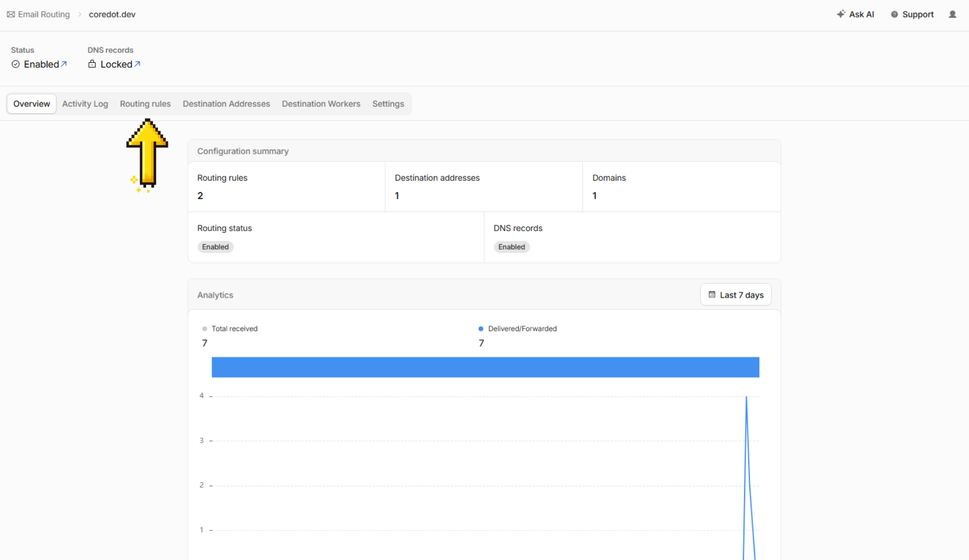Select coredot.dev in the breadcrumb

(x=112, y=14)
